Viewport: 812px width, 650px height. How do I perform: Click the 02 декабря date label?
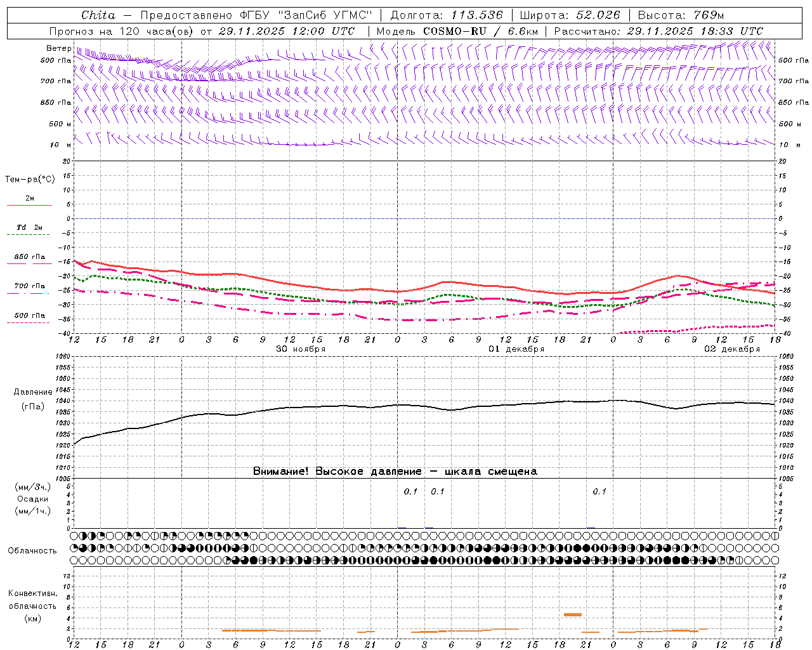pos(732,349)
